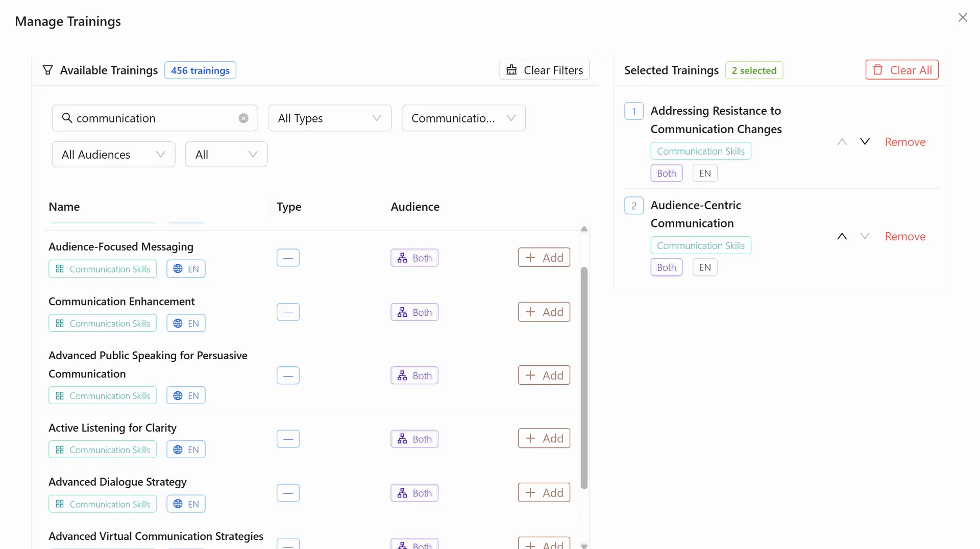Click the filter funnel icon
Viewport: 980px width, 549px height.
tap(47, 70)
